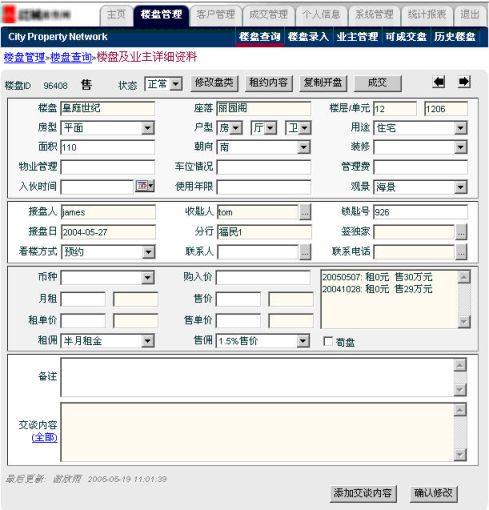Expand the 朝向 dropdown showing 南
Viewport: 489px width, 510px height.
pos(263,147)
